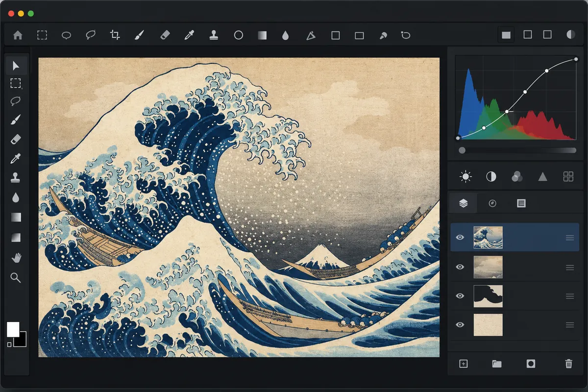
Task: Toggle the half-circle icon at the toolbar's far end
Action: (x=571, y=35)
